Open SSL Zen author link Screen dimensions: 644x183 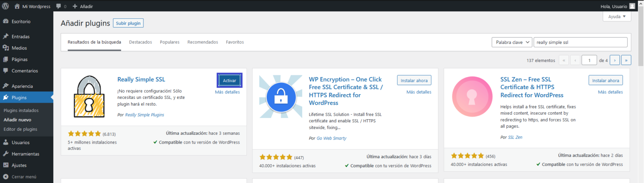point(515,137)
